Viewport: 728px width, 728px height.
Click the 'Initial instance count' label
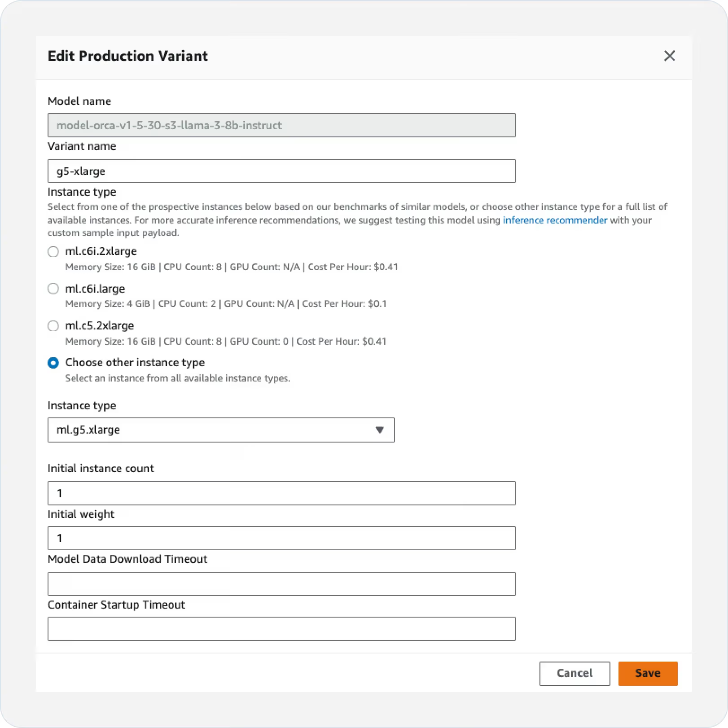pos(101,468)
